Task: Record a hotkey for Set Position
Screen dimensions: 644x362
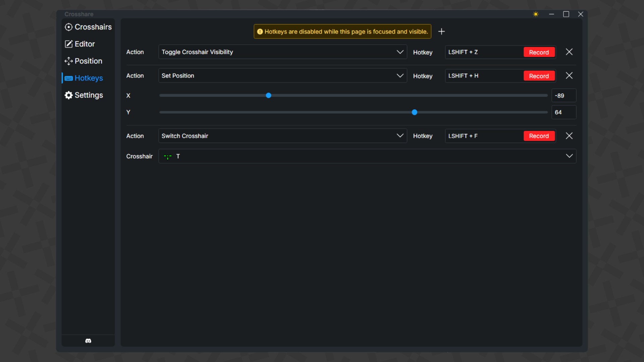Action: pyautogui.click(x=539, y=76)
